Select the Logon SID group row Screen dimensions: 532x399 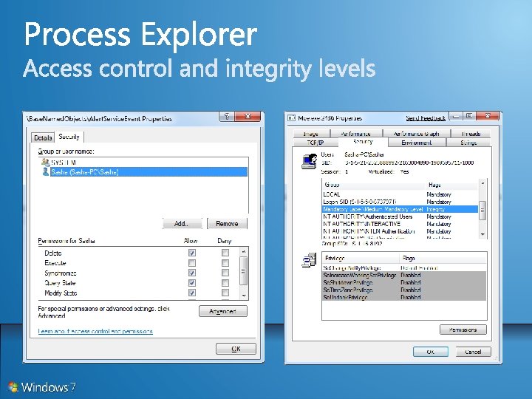[400, 202]
